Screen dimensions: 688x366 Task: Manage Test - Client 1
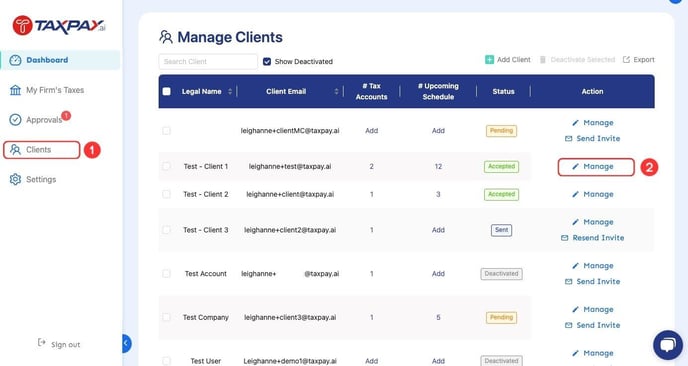(x=596, y=167)
